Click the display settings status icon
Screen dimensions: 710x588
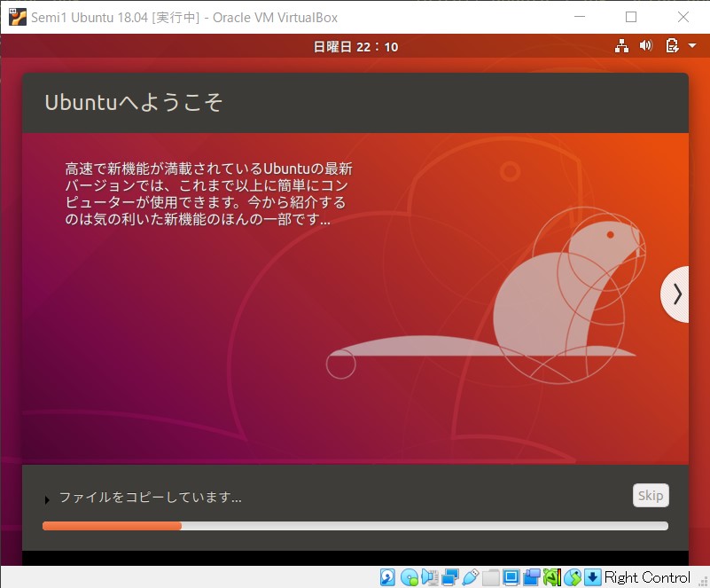click(511, 577)
